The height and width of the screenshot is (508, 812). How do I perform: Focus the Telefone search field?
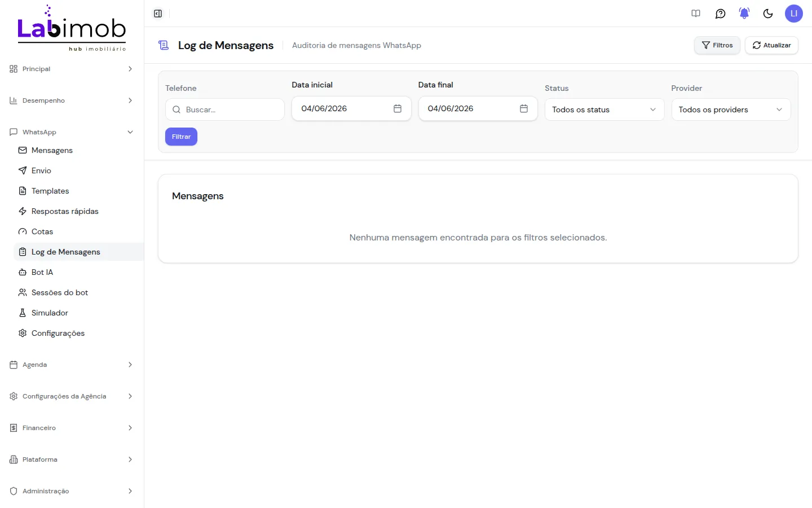(x=224, y=110)
